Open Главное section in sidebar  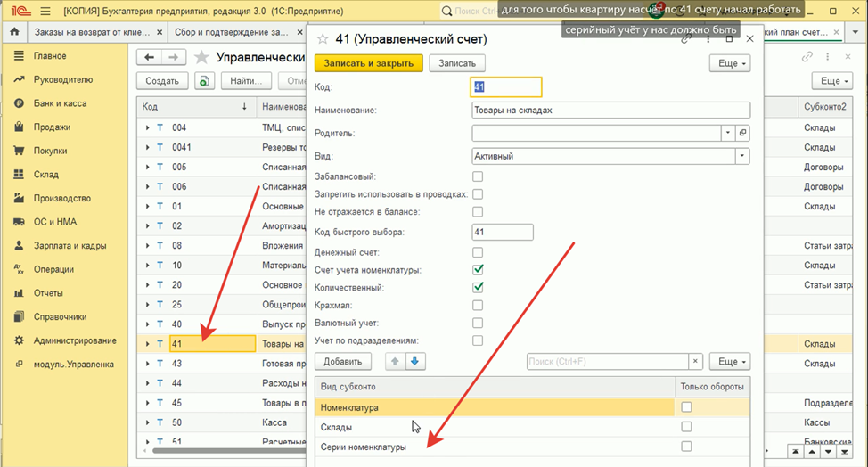tap(50, 56)
